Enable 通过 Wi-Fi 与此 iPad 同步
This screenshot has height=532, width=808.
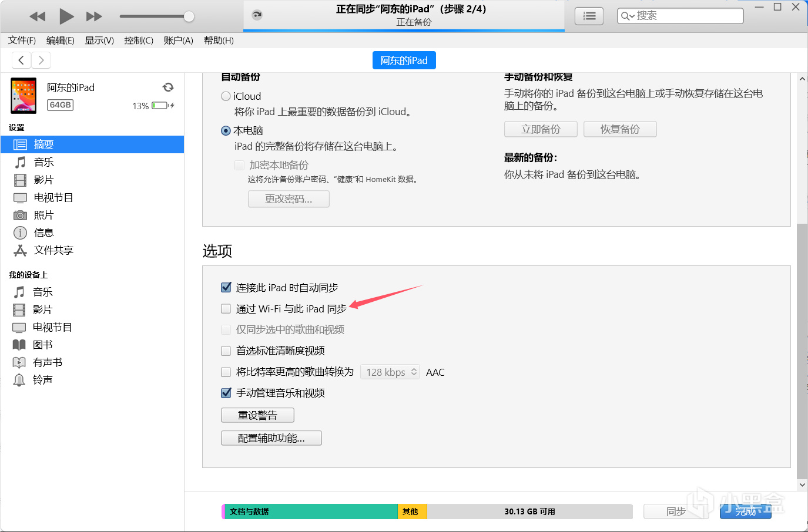coord(226,309)
